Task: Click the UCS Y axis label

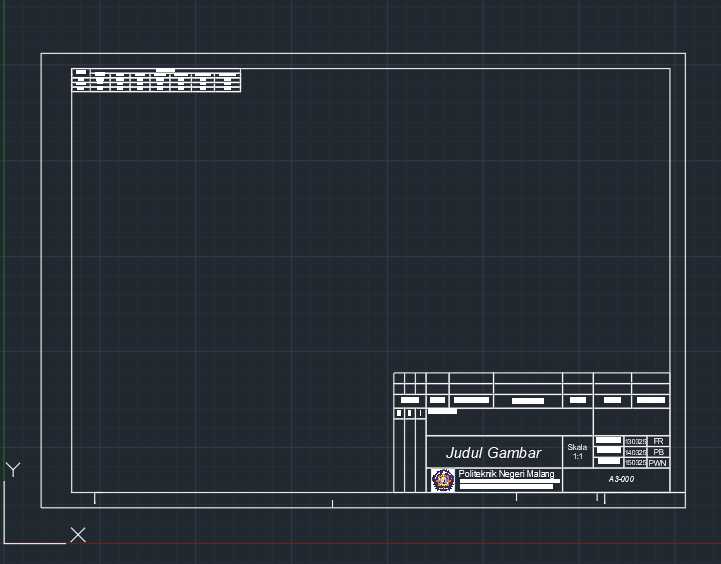Action: click(13, 470)
